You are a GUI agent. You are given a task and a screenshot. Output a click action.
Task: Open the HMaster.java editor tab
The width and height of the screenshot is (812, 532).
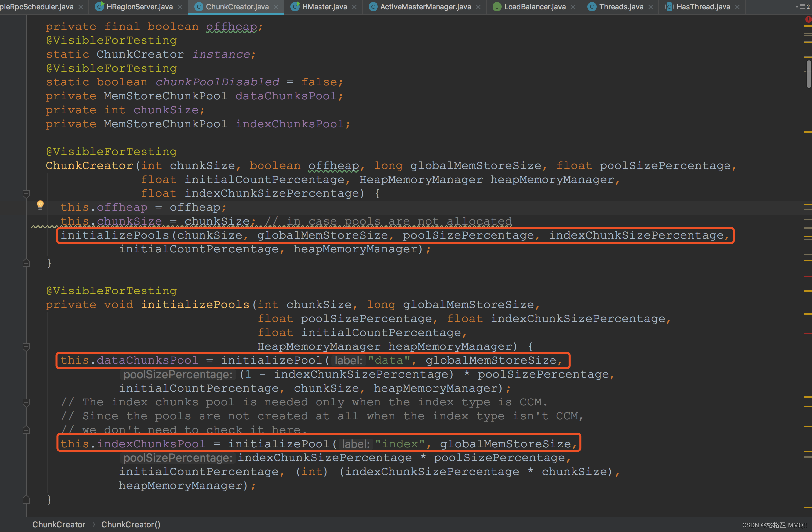click(x=324, y=7)
